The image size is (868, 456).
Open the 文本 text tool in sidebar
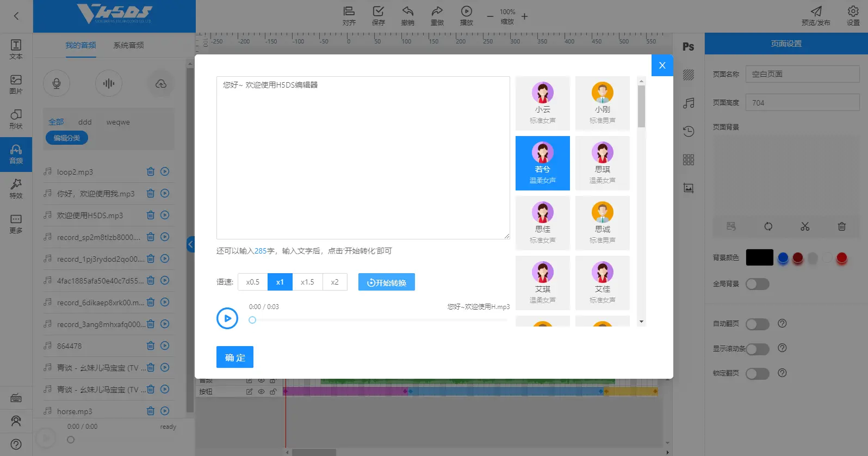(16, 49)
